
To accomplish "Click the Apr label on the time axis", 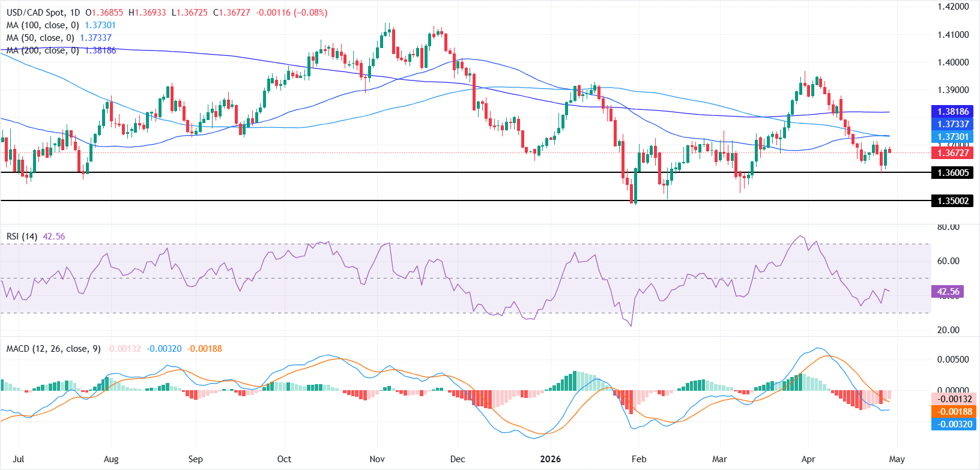I will pos(808,459).
